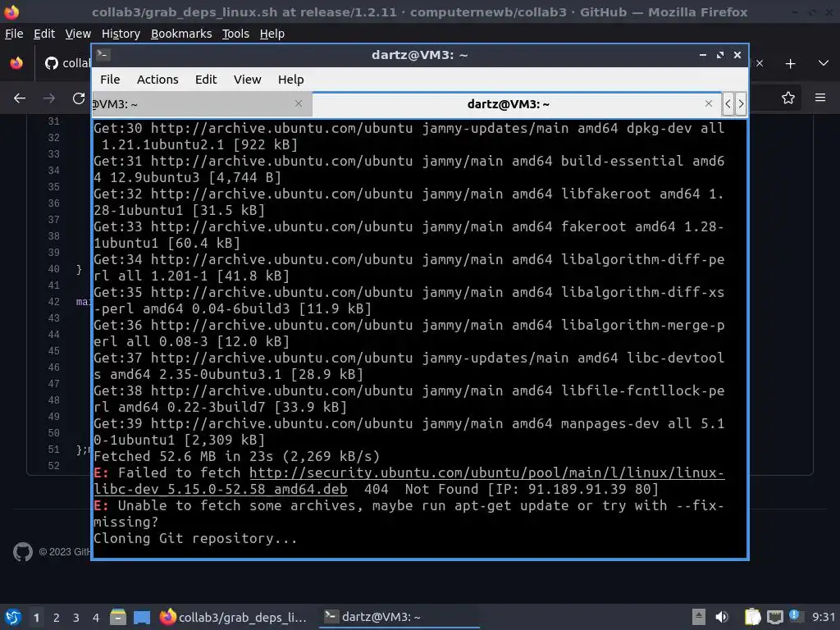840x630 pixels.
Task: Open the update notifier tray icon
Action: tap(795, 616)
